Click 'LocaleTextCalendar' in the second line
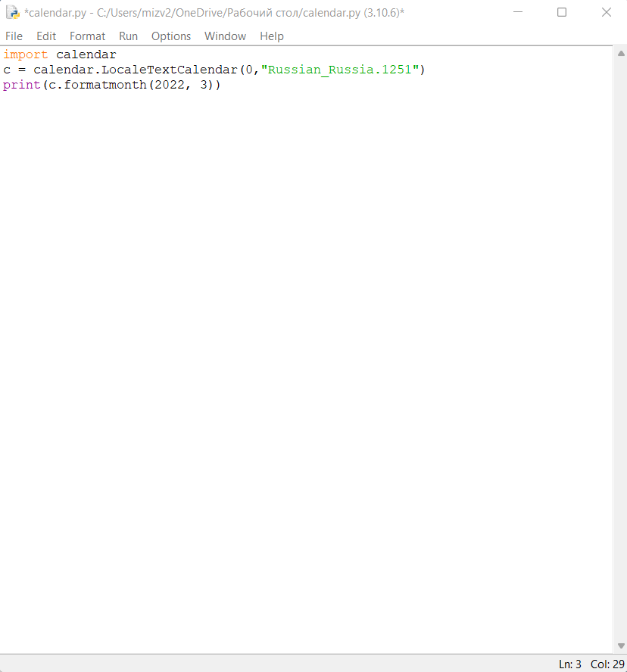The image size is (627, 672). point(169,70)
